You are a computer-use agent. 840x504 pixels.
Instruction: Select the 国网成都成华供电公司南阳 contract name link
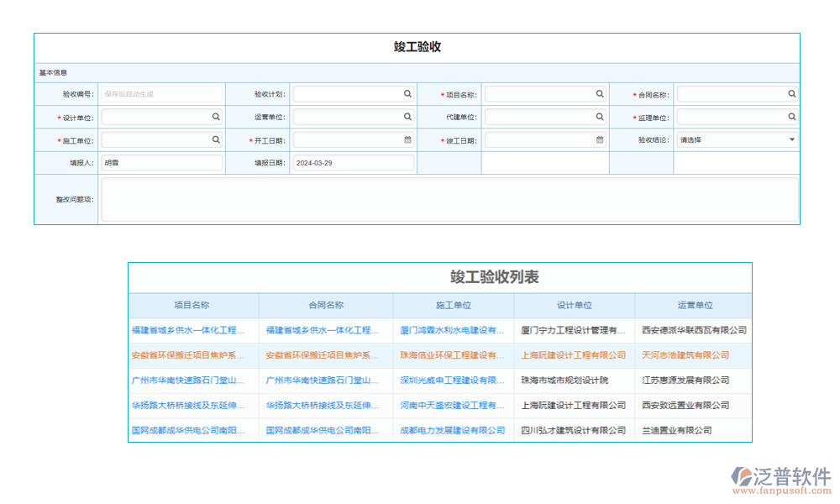323,430
